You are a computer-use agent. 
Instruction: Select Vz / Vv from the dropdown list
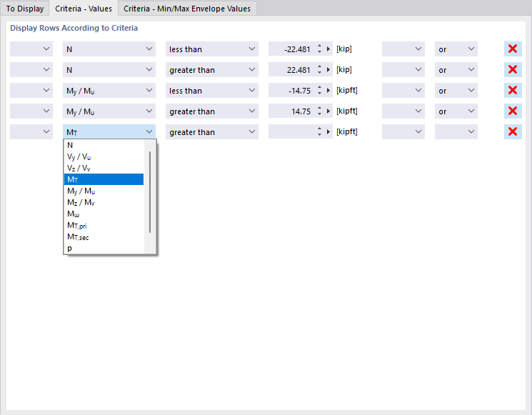pyautogui.click(x=104, y=168)
